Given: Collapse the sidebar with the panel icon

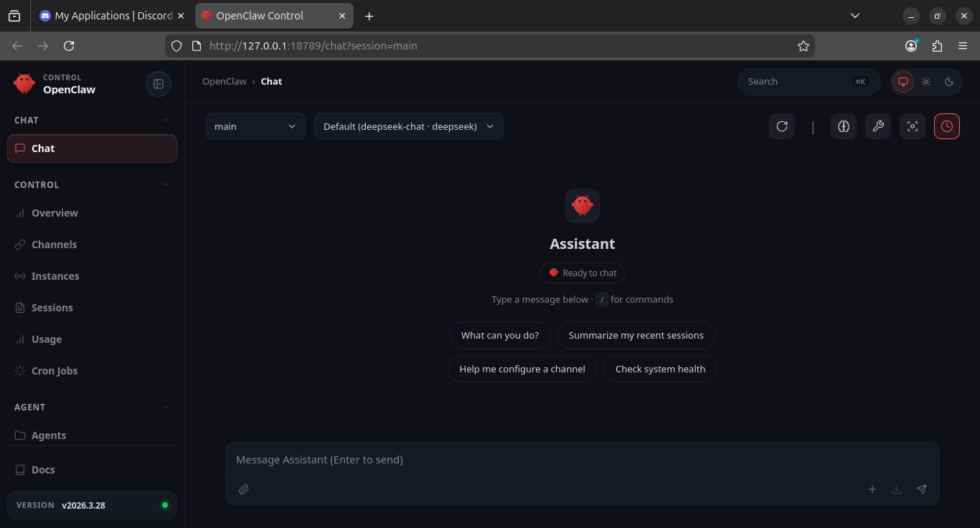Looking at the screenshot, I should [x=158, y=84].
